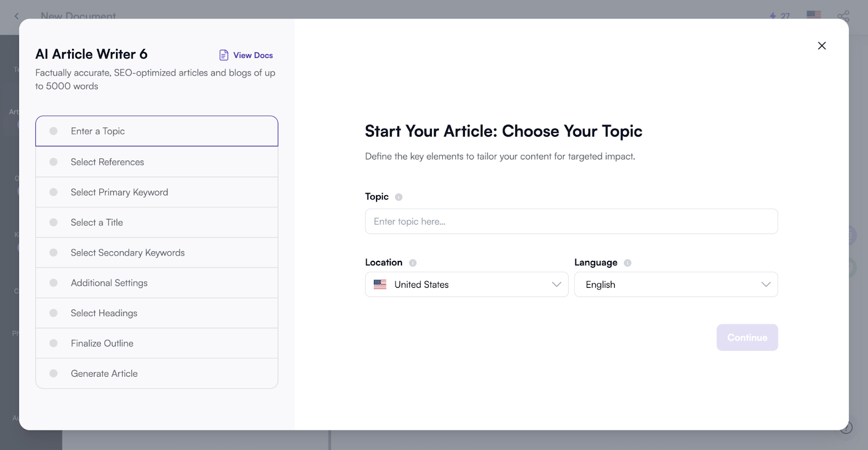The width and height of the screenshot is (868, 450).
Task: Click the share icon in the top bar
Action: [x=843, y=16]
